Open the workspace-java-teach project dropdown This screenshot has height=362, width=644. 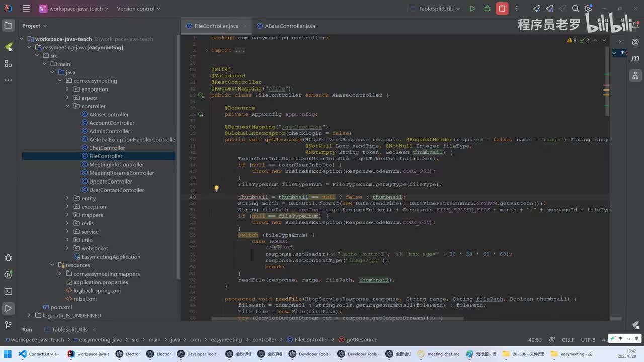pyautogui.click(x=75, y=9)
